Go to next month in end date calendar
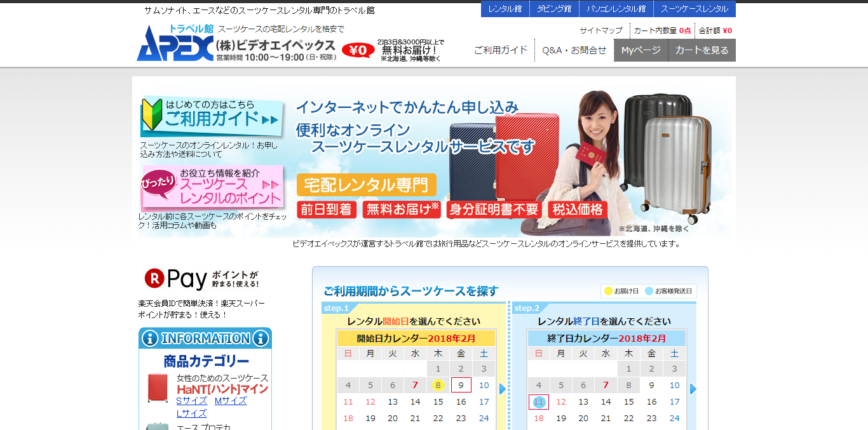This screenshot has height=430, width=868. coord(693,389)
